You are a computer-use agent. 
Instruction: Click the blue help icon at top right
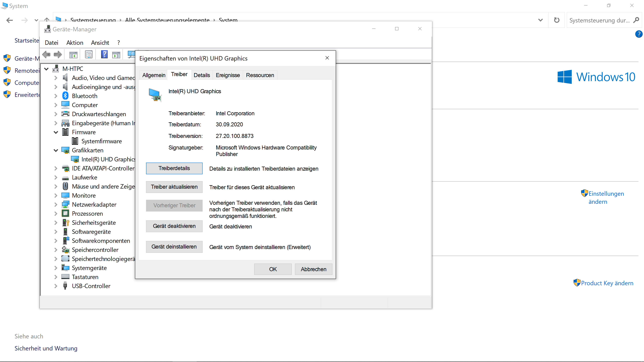pos(638,34)
